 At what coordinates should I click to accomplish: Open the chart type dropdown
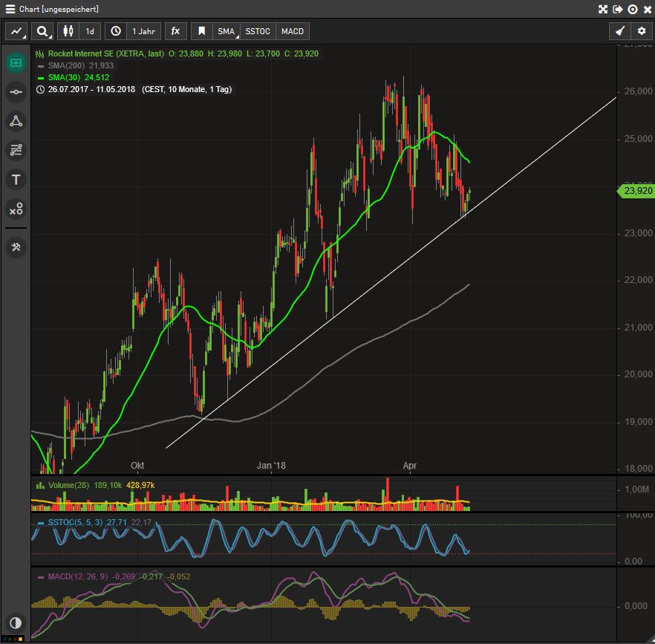16,31
